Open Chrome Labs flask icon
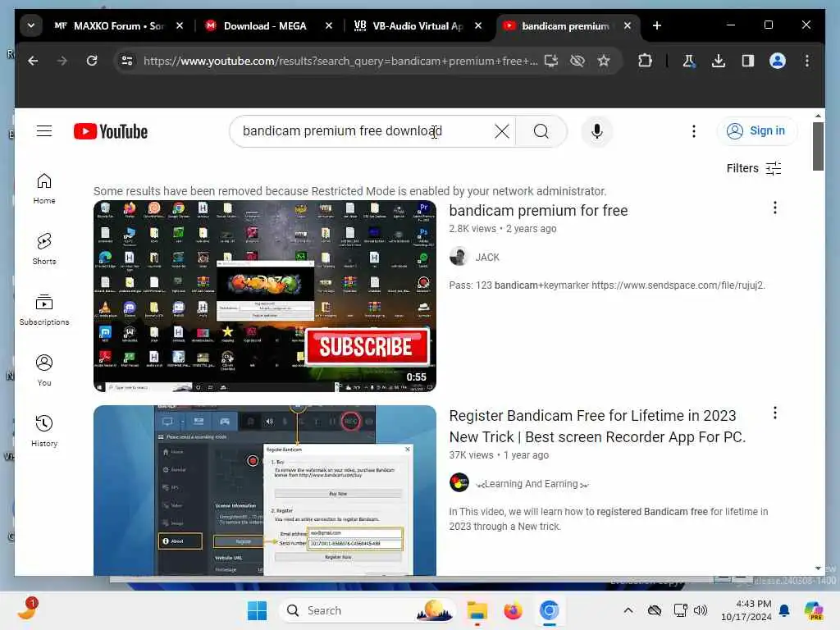The width and height of the screenshot is (840, 630). coord(689,61)
